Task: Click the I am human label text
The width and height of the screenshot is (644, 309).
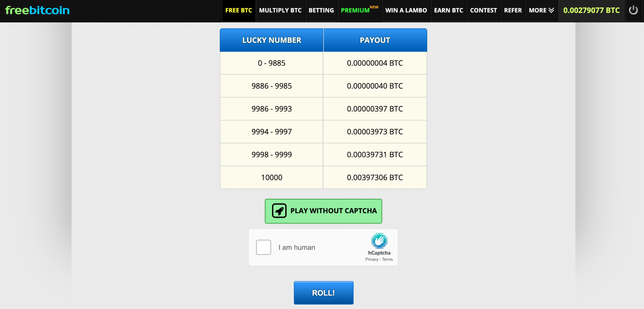Action: (x=297, y=248)
